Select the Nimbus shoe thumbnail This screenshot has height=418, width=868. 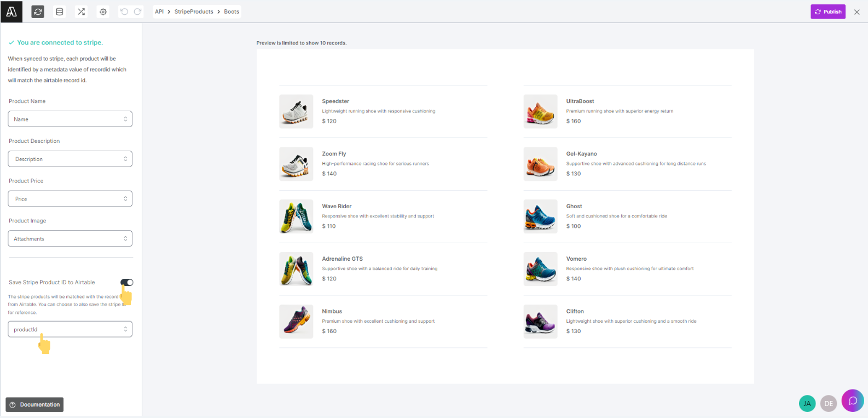(296, 322)
